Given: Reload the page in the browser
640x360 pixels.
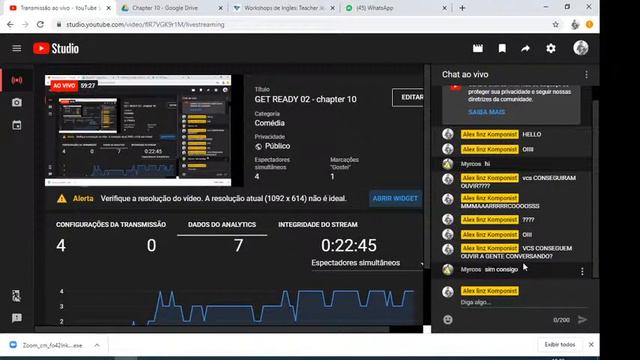Looking at the screenshot, I should 40,24.
